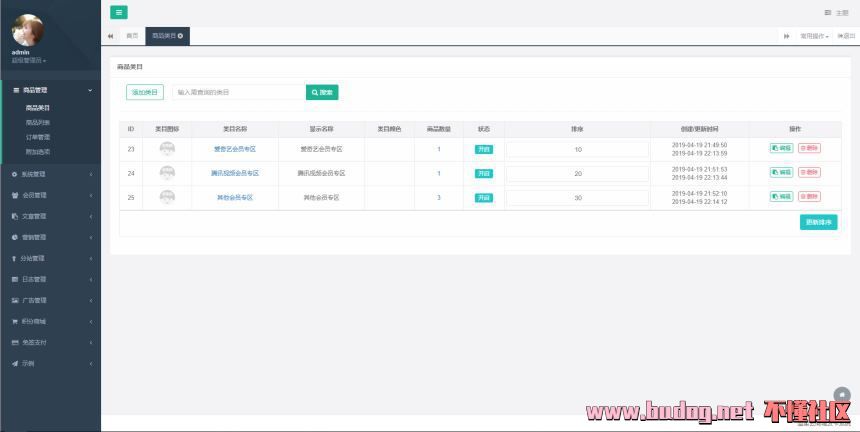The image size is (860, 432).
Task: Click the 日志管理 calendar icon
Action: (15, 280)
